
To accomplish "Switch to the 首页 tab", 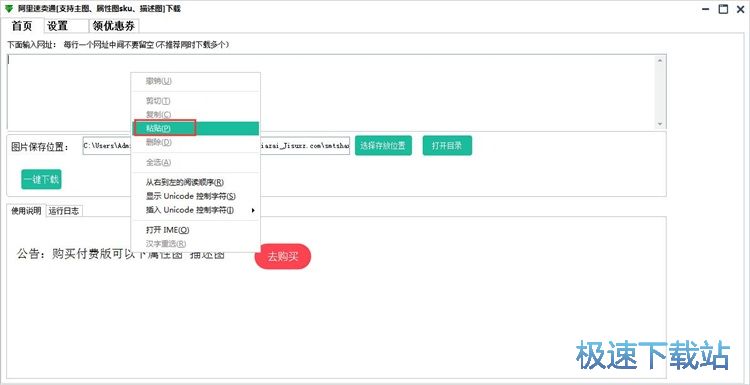I will pos(22,26).
